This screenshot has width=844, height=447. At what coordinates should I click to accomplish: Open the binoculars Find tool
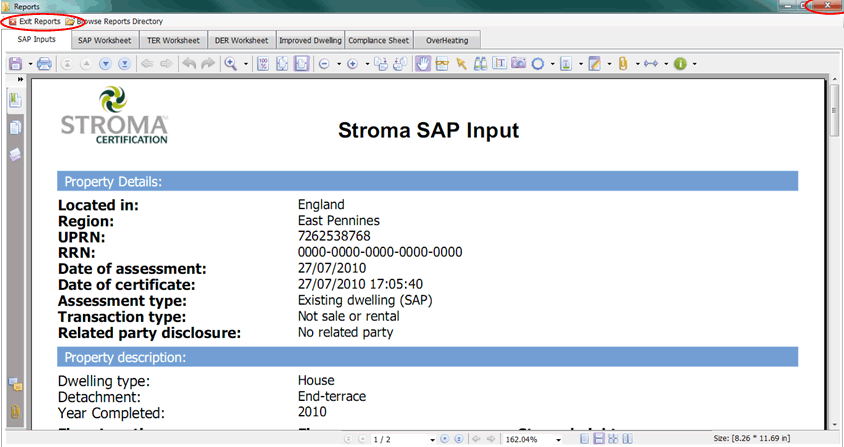pos(480,64)
